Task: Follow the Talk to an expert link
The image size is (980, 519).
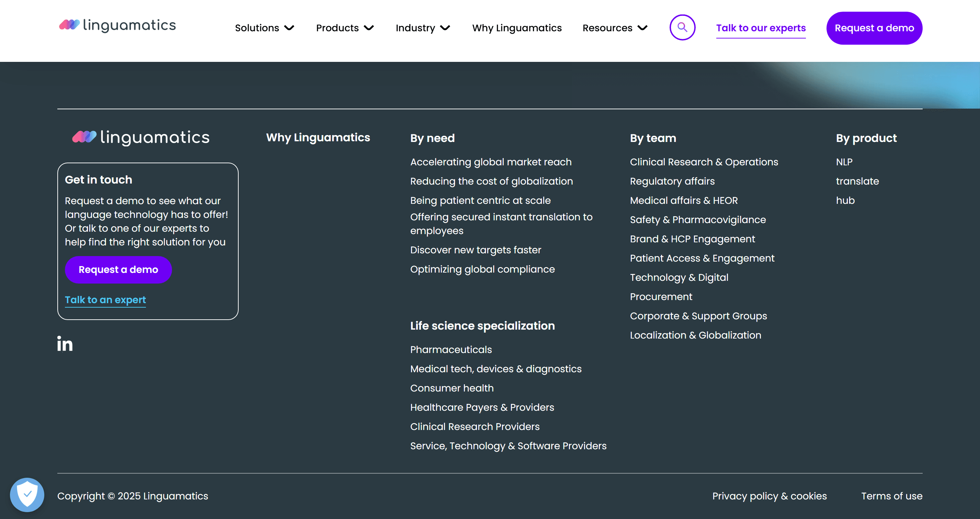Action: coord(105,300)
